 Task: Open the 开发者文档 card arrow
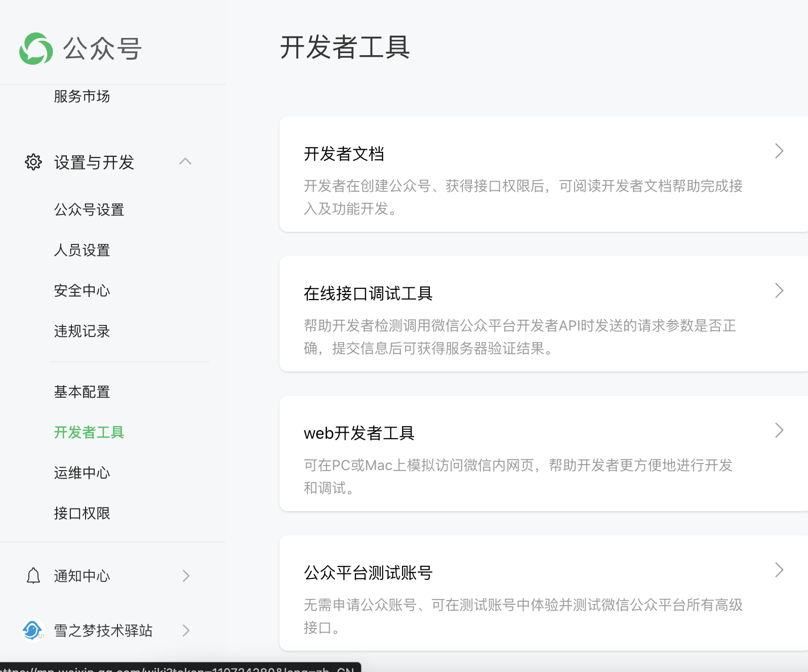pos(779,151)
